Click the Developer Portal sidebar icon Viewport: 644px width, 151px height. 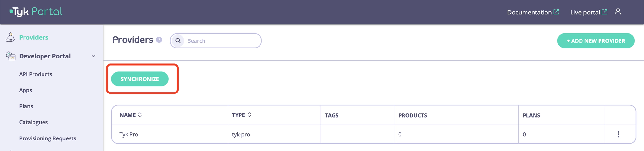(x=11, y=56)
